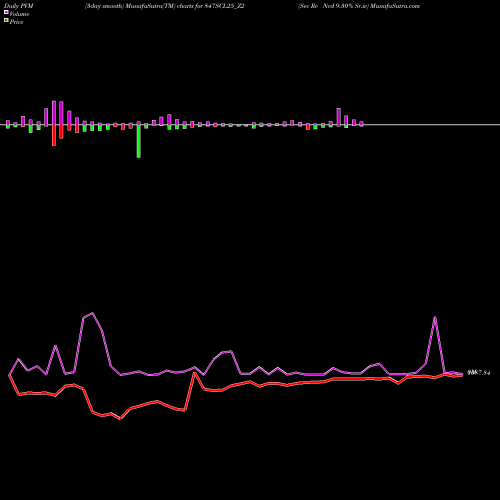Select the Price legend label
This screenshot has width=500, height=500.
pos(16,22)
